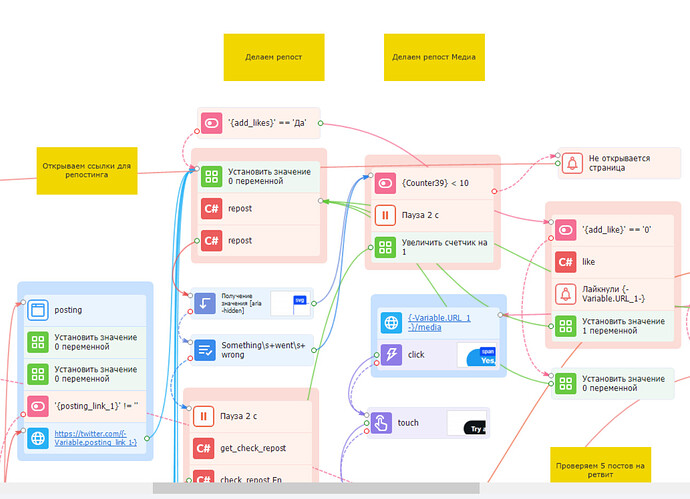Image resolution: width=690 pixels, height=499 pixels.
Task: Click the green output port of '{add_likes}' == 'Да'
Action: [x=320, y=123]
